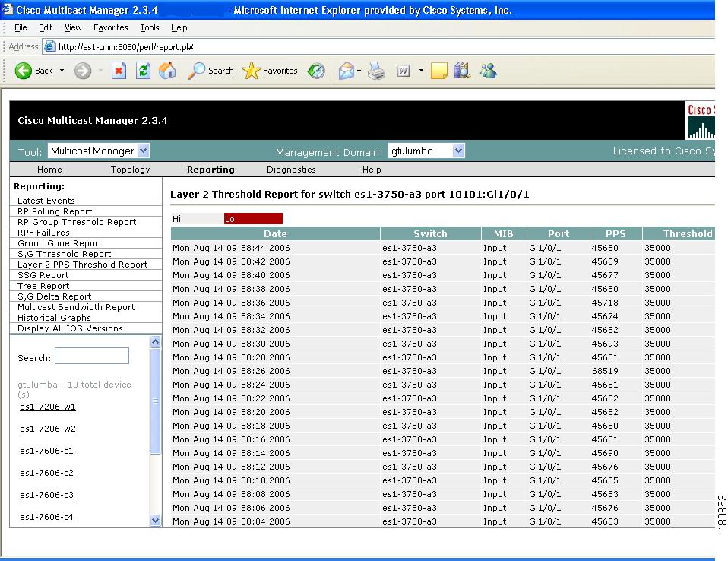Switch to the Diagnostics tab
Image resolution: width=728 pixels, height=561 pixels.
pyautogui.click(x=291, y=170)
